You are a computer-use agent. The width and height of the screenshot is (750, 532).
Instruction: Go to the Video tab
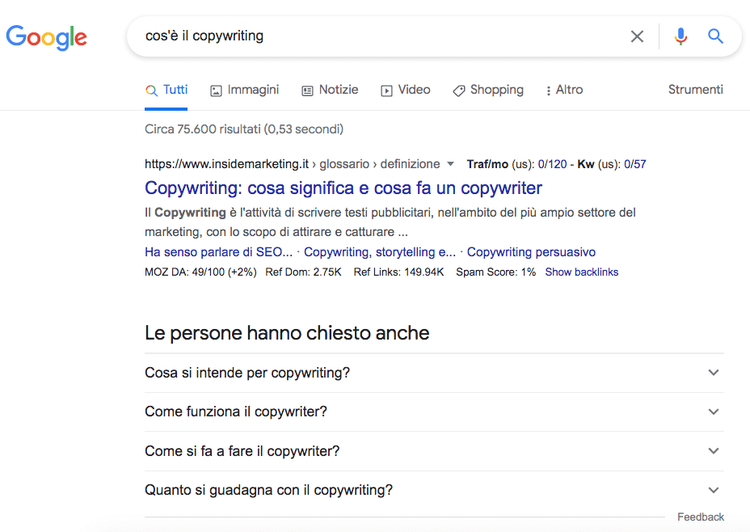[x=406, y=90]
